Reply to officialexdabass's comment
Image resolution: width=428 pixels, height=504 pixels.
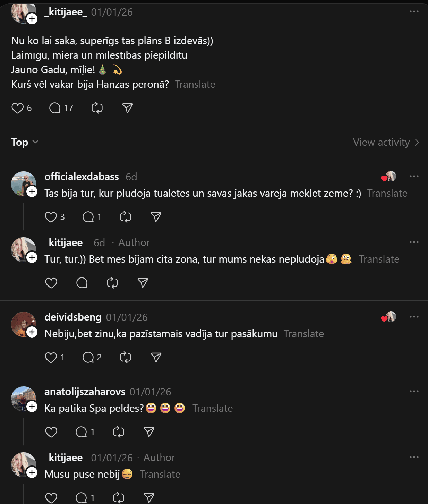(x=88, y=217)
